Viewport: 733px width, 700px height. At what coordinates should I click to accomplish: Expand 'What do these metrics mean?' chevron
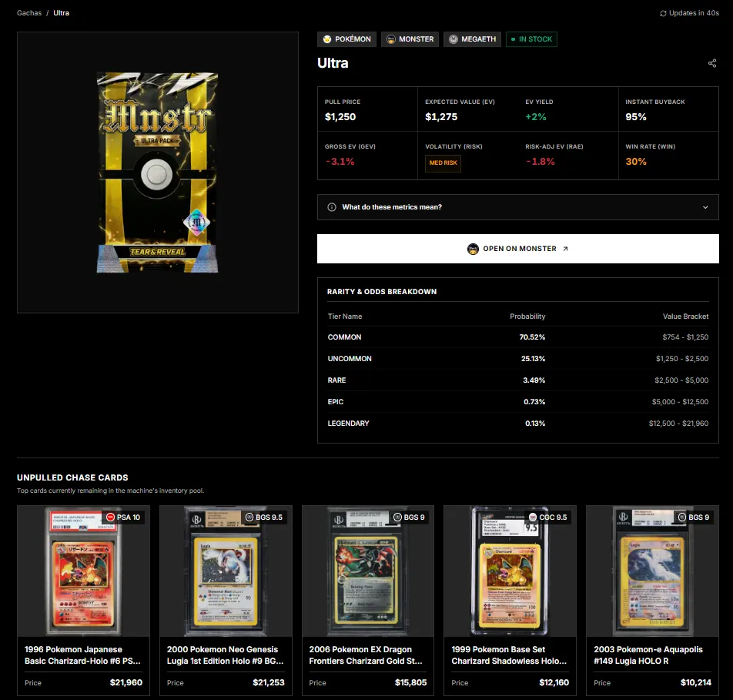point(705,207)
